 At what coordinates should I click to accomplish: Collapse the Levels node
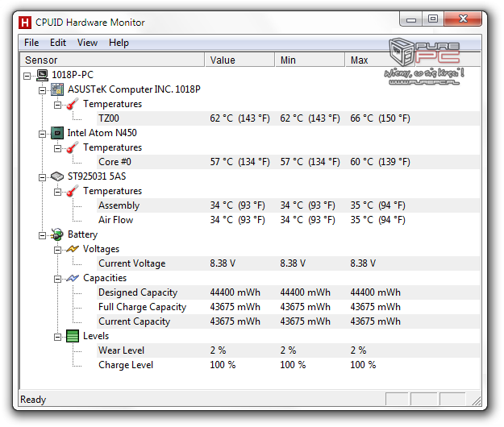tap(57, 337)
